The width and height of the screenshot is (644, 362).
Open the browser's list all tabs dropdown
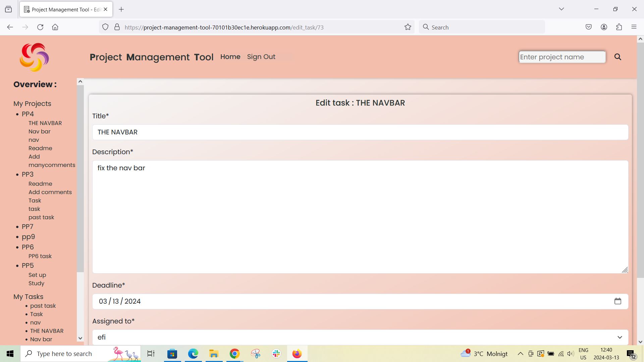[561, 9]
